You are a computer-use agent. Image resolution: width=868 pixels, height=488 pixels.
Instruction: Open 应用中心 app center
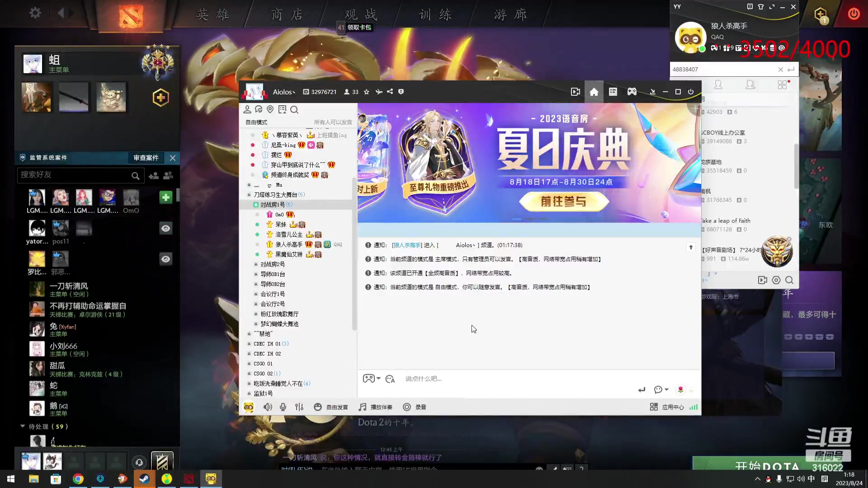tap(667, 407)
